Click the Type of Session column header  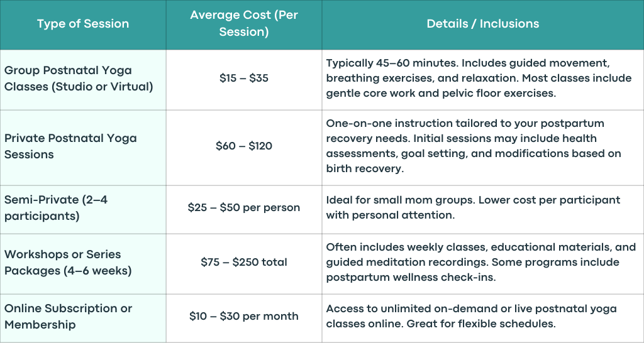click(83, 24)
